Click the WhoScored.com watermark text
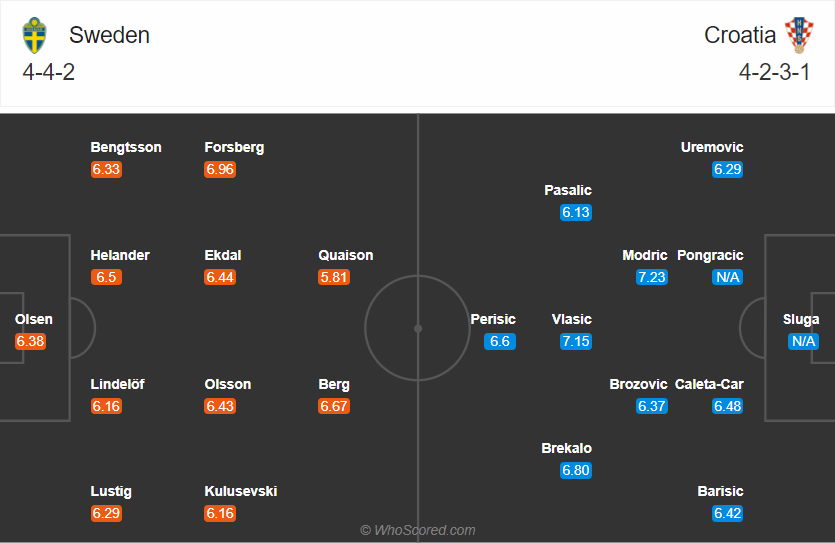This screenshot has width=835, height=543. click(x=418, y=530)
